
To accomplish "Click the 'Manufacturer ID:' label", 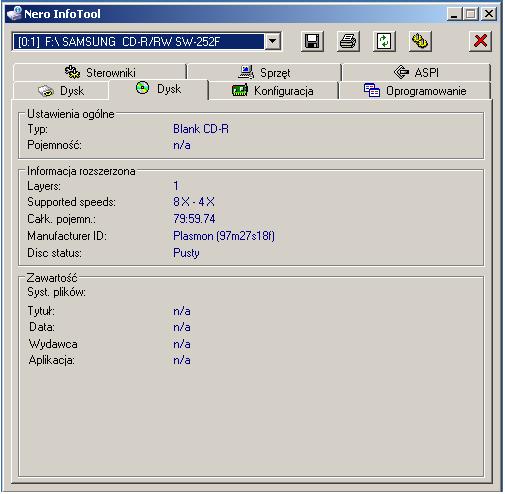I will (67, 236).
